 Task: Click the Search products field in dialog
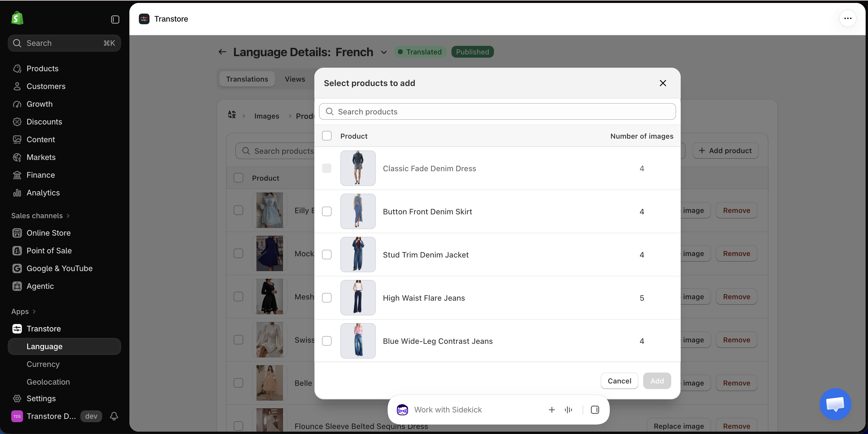tap(497, 112)
